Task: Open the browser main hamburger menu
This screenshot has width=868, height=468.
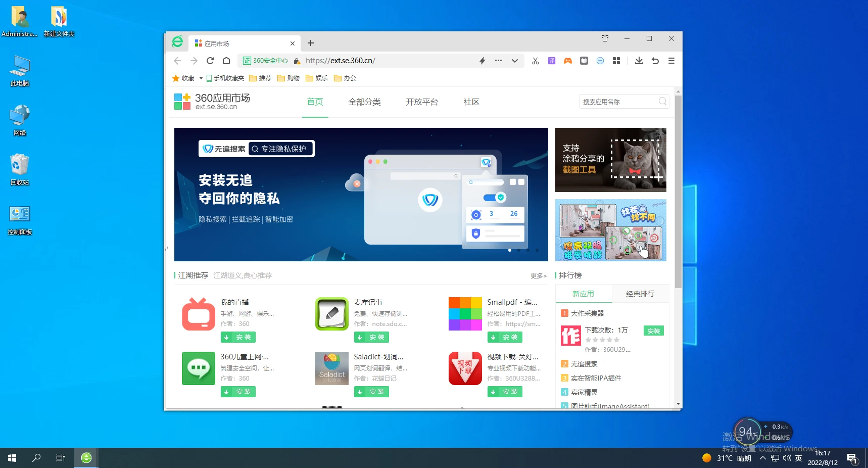Action: click(671, 61)
